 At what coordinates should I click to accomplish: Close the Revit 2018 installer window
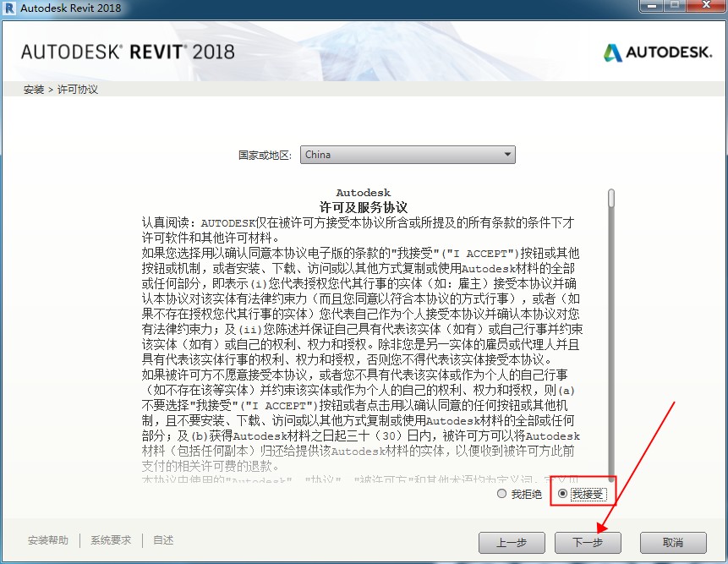coord(706,7)
